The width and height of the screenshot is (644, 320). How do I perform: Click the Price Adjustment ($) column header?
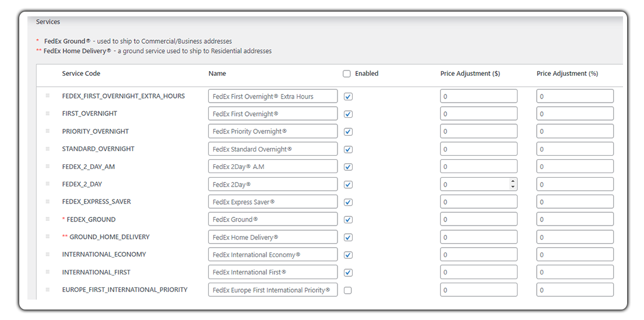coord(470,73)
